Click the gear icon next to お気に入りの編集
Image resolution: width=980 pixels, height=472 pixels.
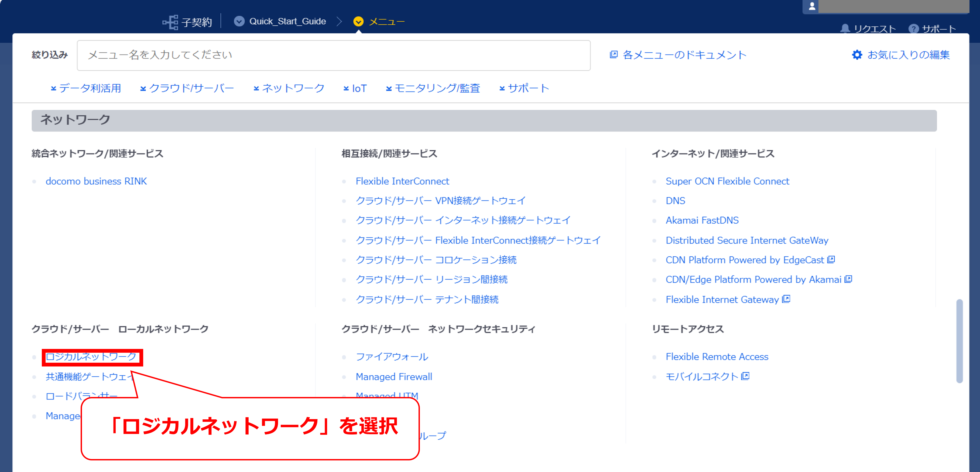[x=857, y=55]
